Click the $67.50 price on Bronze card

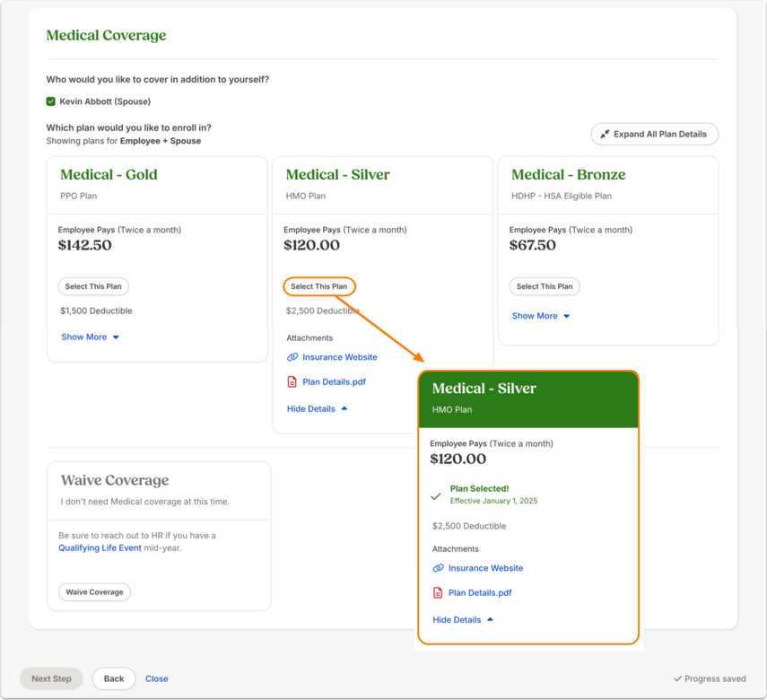tap(532, 245)
